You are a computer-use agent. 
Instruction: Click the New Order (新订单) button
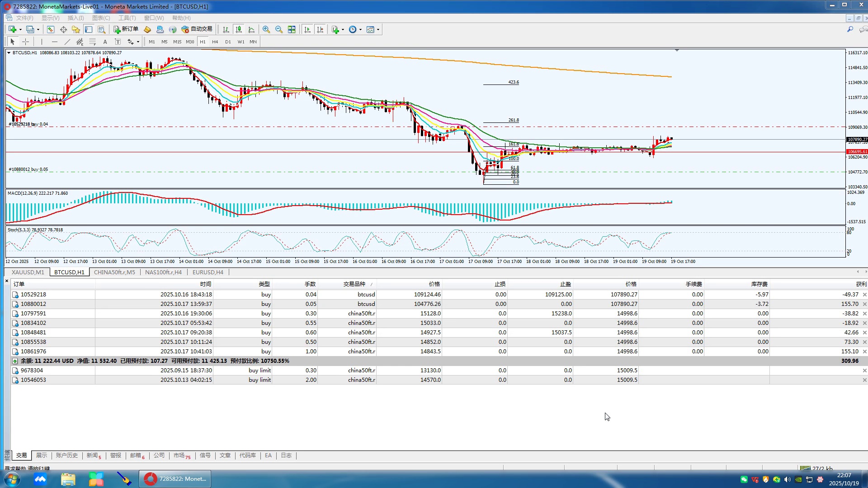click(126, 29)
